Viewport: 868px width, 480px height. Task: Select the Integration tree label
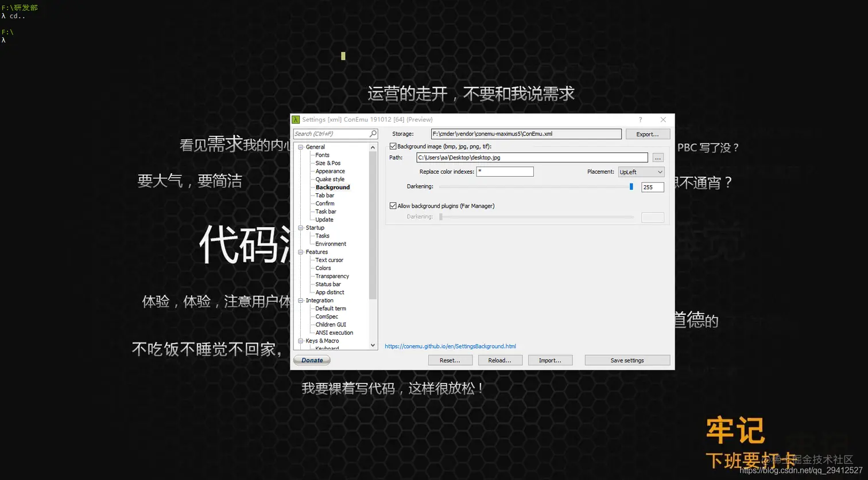[x=319, y=301]
